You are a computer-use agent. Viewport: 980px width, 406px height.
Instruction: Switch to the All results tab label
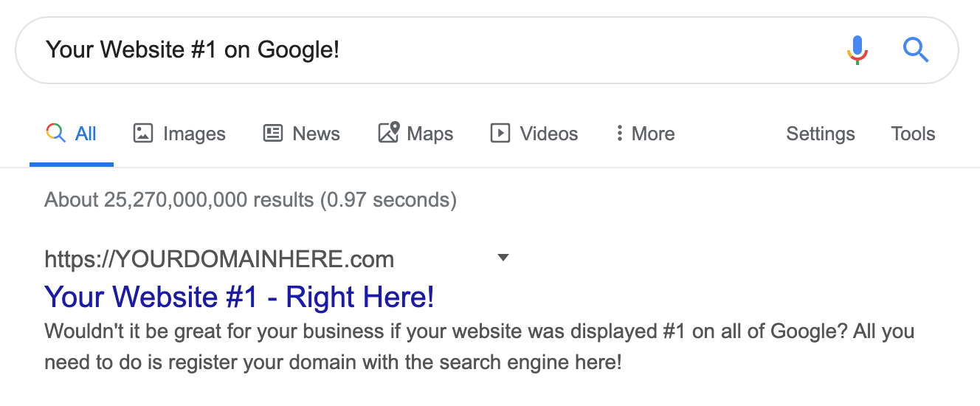pyautogui.click(x=86, y=134)
